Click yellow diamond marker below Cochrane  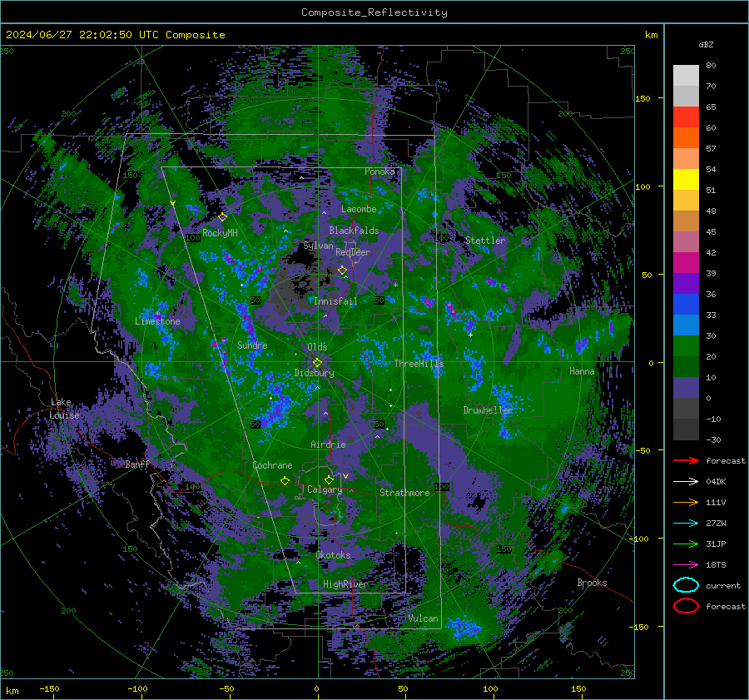285,481
